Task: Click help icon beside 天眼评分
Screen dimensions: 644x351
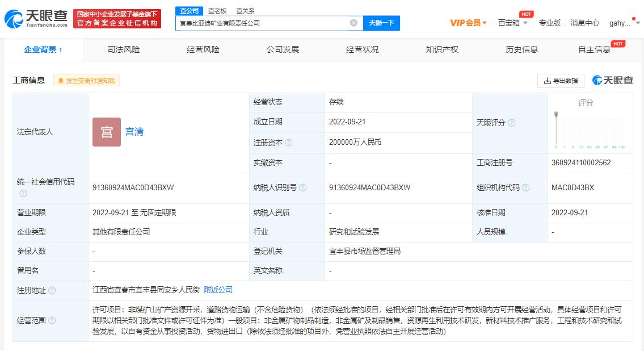Action: 511,123
